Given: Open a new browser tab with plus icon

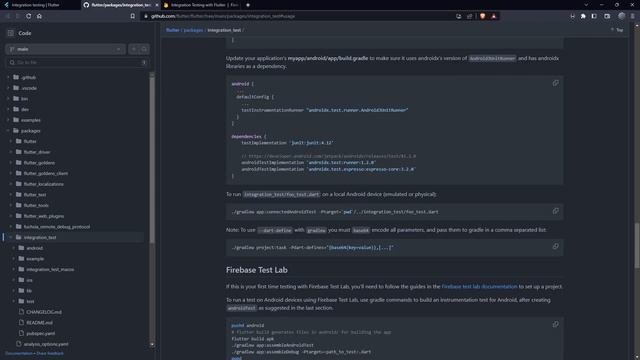Looking at the screenshot, I should point(248,5).
